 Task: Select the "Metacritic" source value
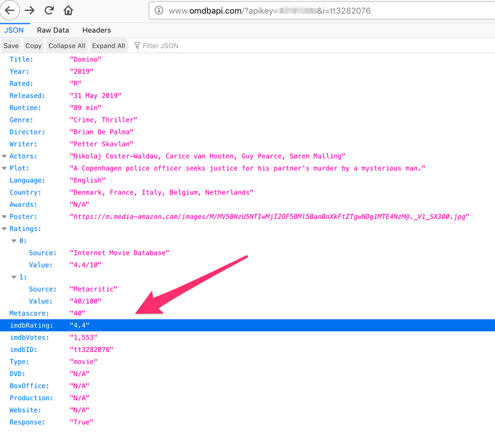93,290
